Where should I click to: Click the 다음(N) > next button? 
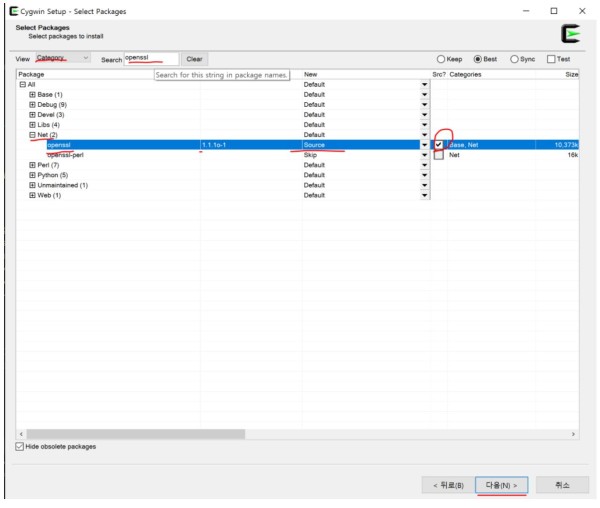pyautogui.click(x=501, y=485)
